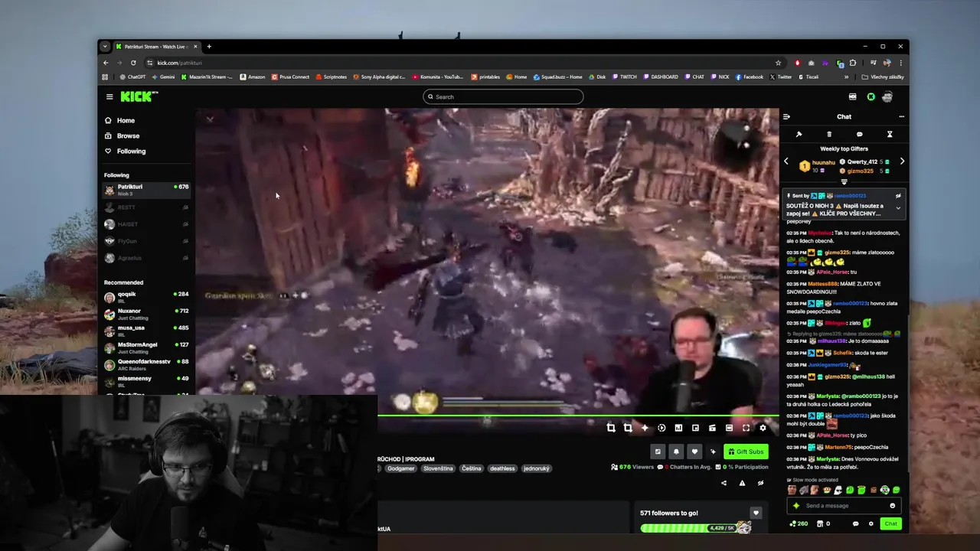Click the Gift Subs button
Image resolution: width=980 pixels, height=551 pixels.
746,452
